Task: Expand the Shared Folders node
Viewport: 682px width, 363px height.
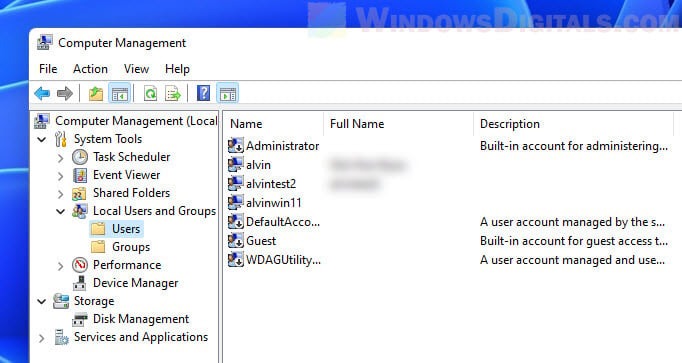Action: pos(60,194)
